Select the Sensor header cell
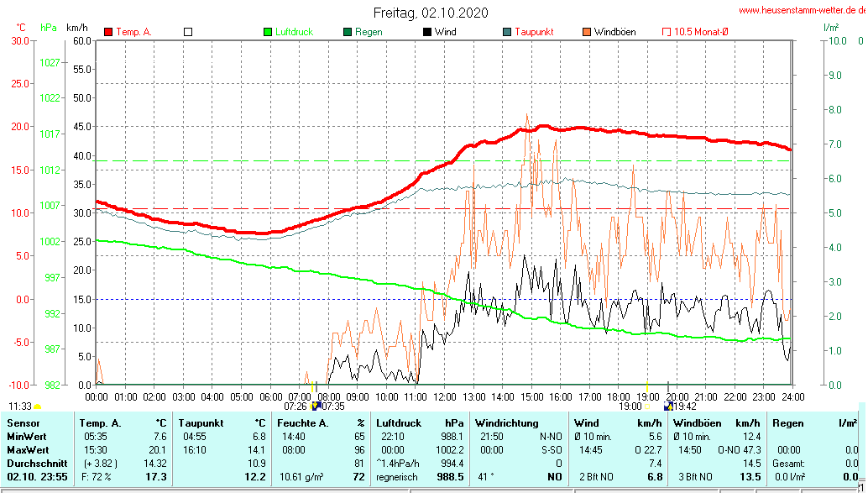Screen dimensions: 868x493 (23, 423)
